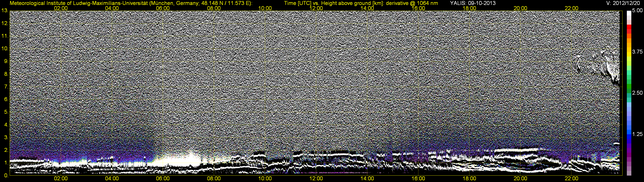Click the '18:00' label on the upper time axis
The image size is (644, 182).
(x=469, y=8)
